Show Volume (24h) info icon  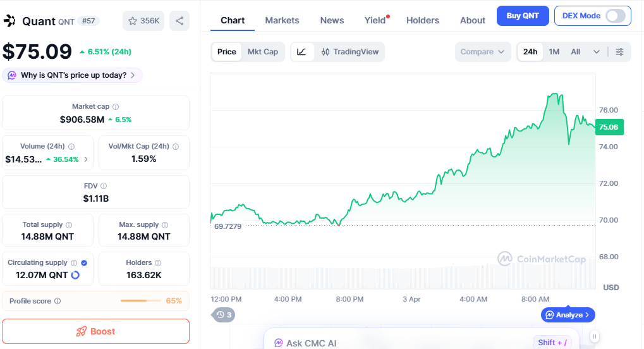point(71,147)
